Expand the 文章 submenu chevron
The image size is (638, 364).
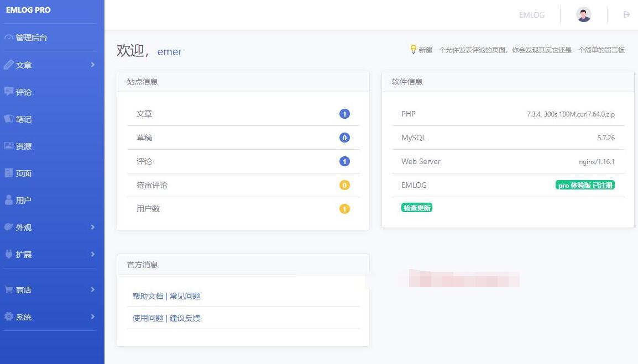(x=92, y=65)
